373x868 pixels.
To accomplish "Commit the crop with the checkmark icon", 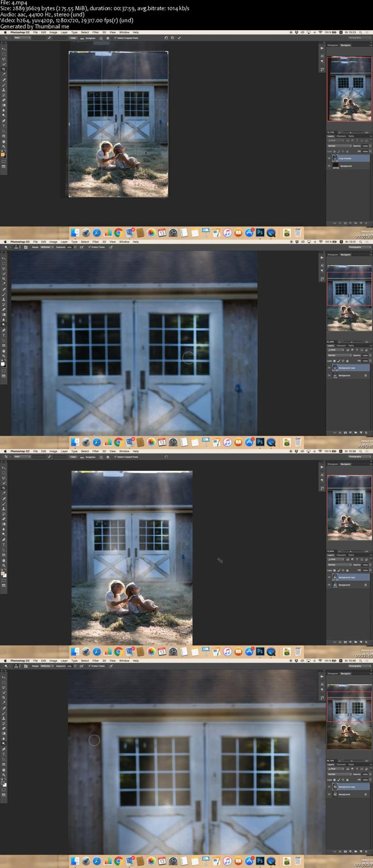I will (179, 38).
